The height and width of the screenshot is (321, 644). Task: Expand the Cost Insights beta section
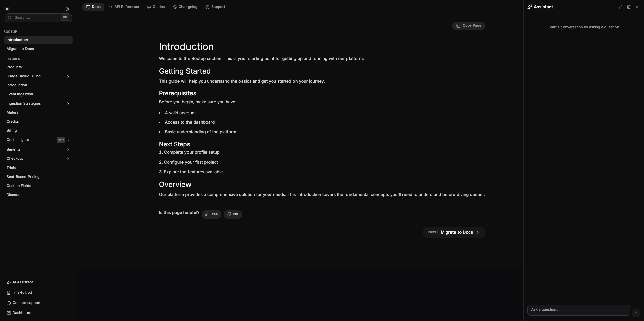(68, 140)
